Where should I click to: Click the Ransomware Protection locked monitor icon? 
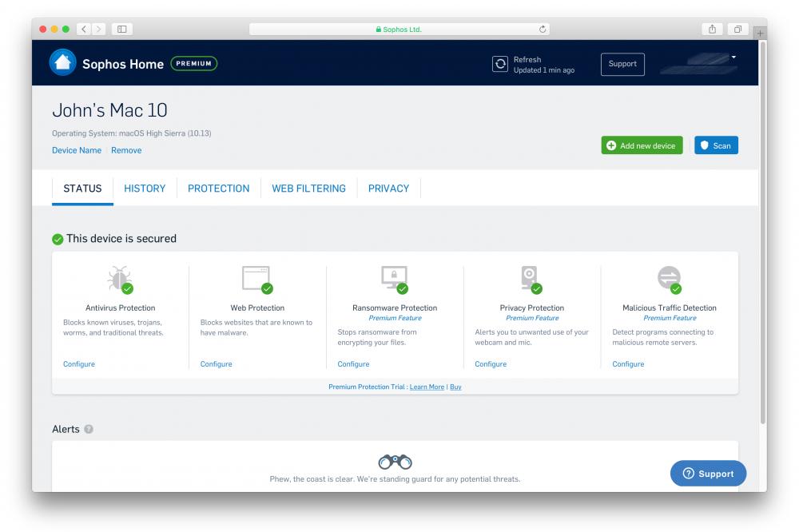395,280
